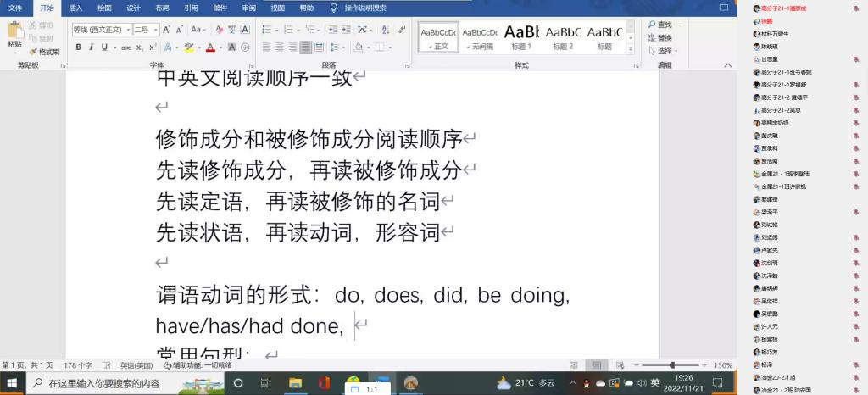The width and height of the screenshot is (868, 395).
Task: Apply the 标题 1 heading style
Action: pos(521,36)
